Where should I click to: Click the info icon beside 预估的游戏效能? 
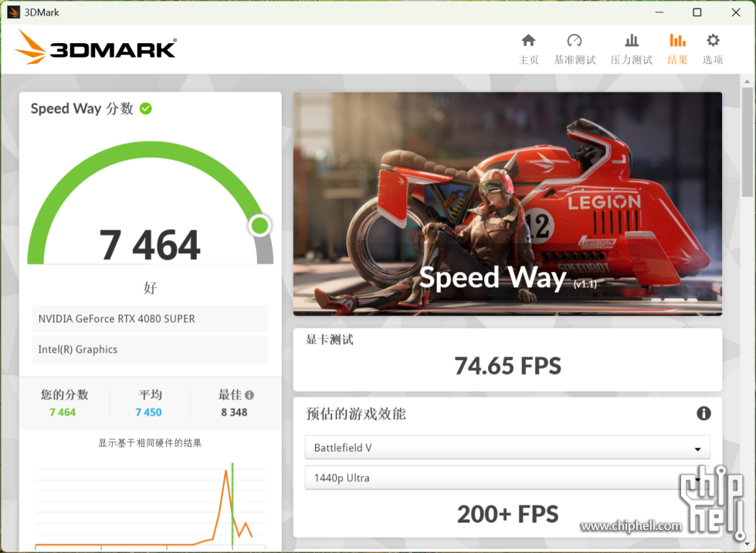(703, 413)
